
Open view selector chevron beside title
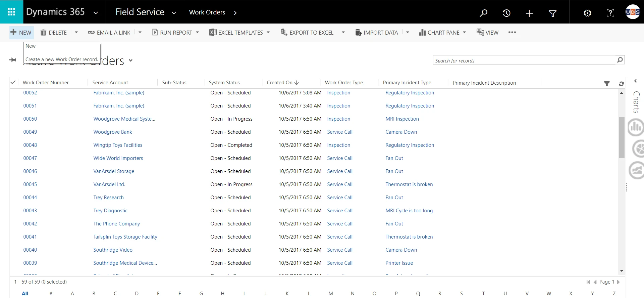click(x=130, y=60)
